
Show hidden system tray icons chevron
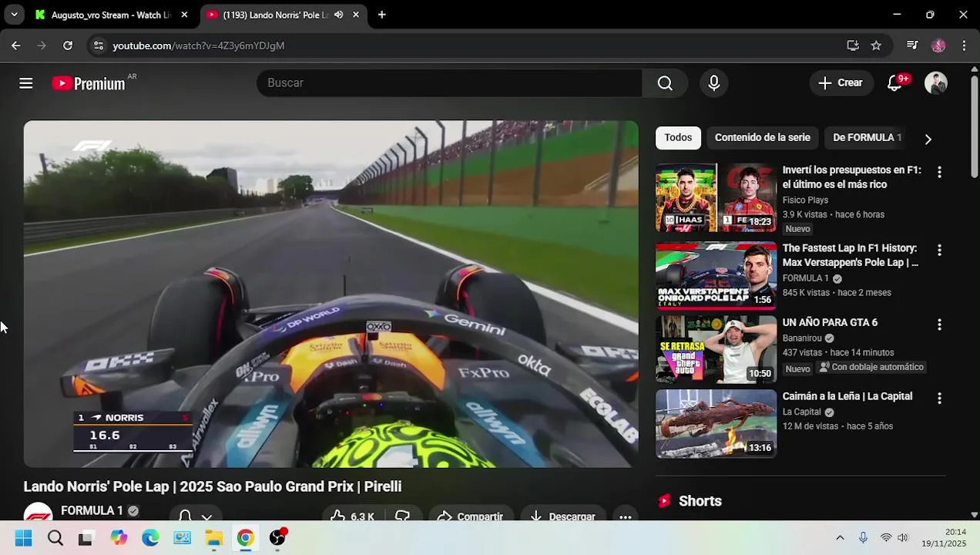pos(840,538)
